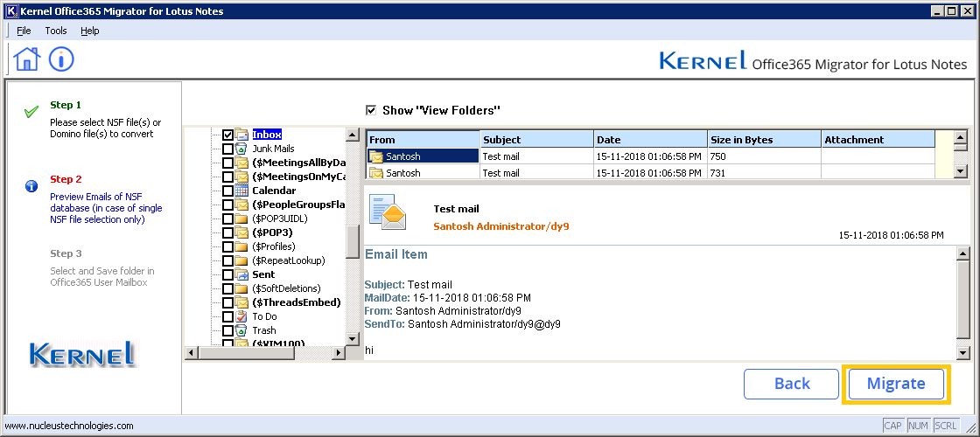Click the 750 size cell
This screenshot has height=437, width=980.
(764, 156)
